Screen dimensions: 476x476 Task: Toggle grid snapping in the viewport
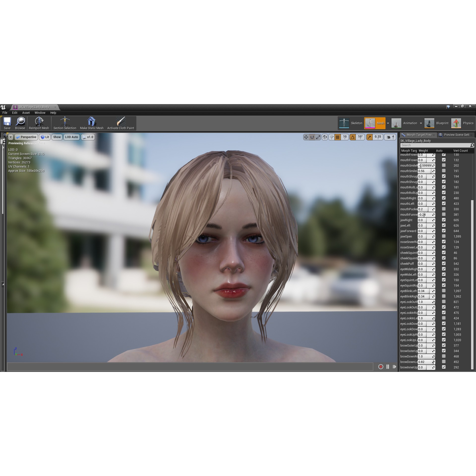[x=338, y=137]
